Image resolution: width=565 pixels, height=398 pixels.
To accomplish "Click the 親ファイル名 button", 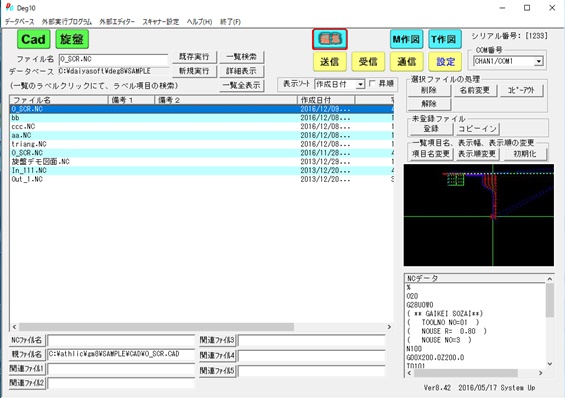I will pos(27,354).
